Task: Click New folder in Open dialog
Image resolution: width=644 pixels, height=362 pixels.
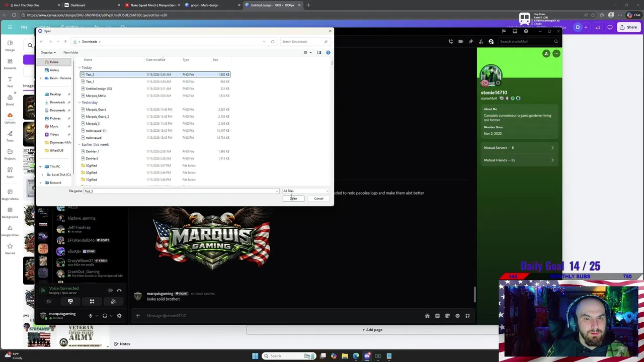Action: (x=70, y=52)
